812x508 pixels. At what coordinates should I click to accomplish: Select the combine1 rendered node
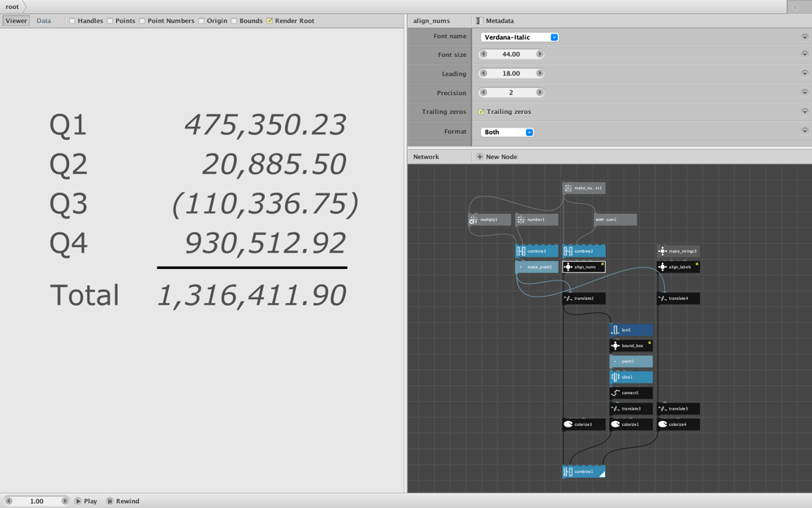pos(584,471)
